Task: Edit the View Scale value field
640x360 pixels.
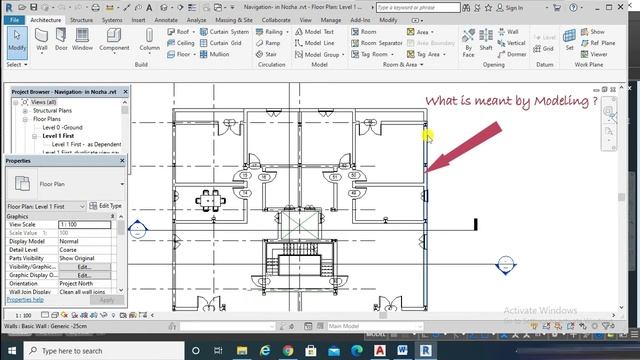Action: [84, 224]
